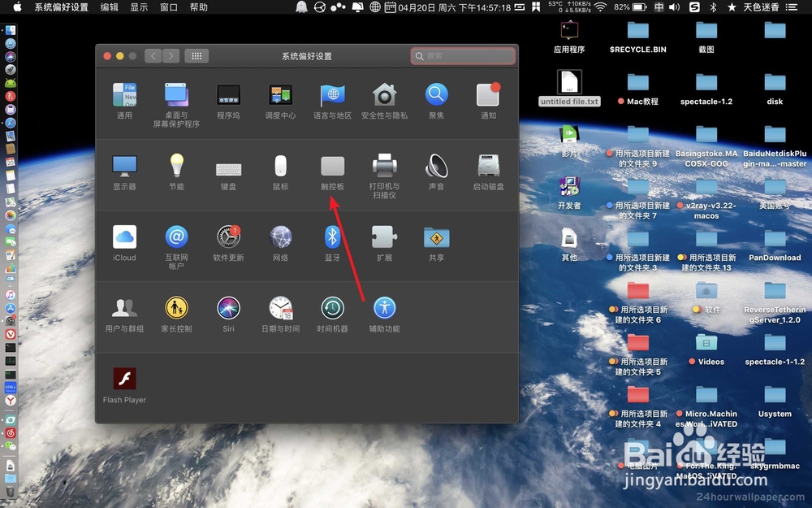Open 日期与时间 preferences
Screen dimensions: 812x508
point(280,314)
